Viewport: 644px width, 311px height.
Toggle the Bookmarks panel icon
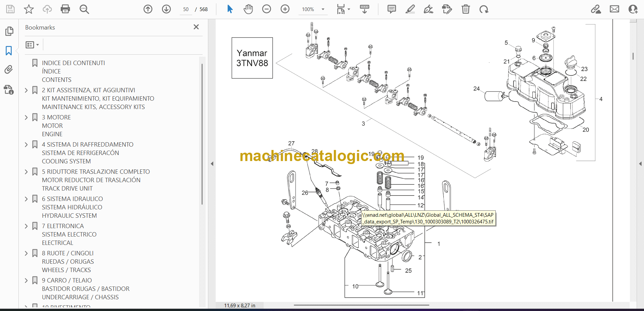9,51
